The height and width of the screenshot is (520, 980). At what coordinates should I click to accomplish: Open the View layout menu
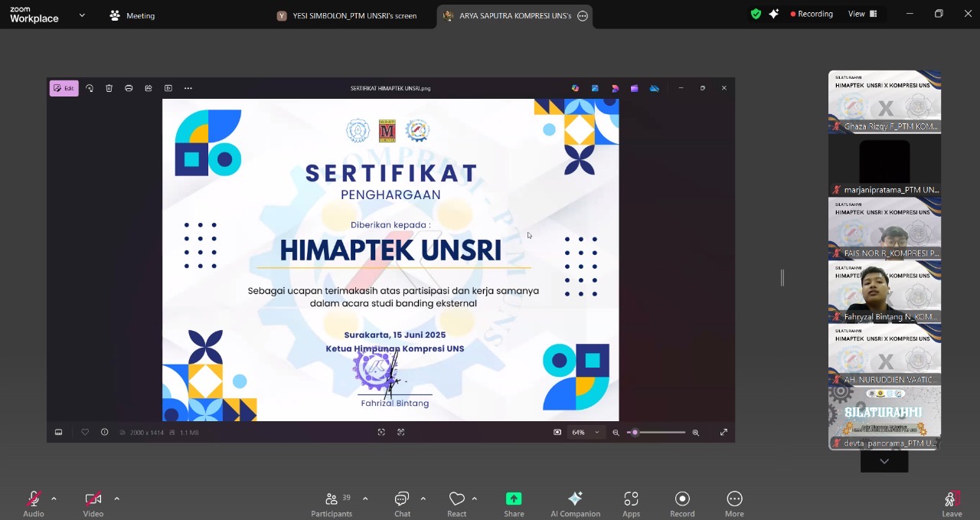coord(863,14)
